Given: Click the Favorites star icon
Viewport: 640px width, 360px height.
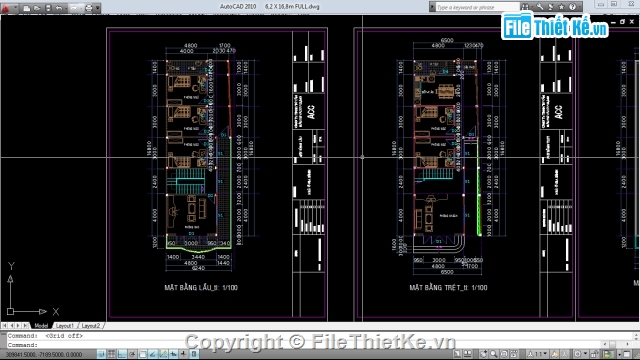Looking at the screenshot, I should pyautogui.click(x=561, y=7).
